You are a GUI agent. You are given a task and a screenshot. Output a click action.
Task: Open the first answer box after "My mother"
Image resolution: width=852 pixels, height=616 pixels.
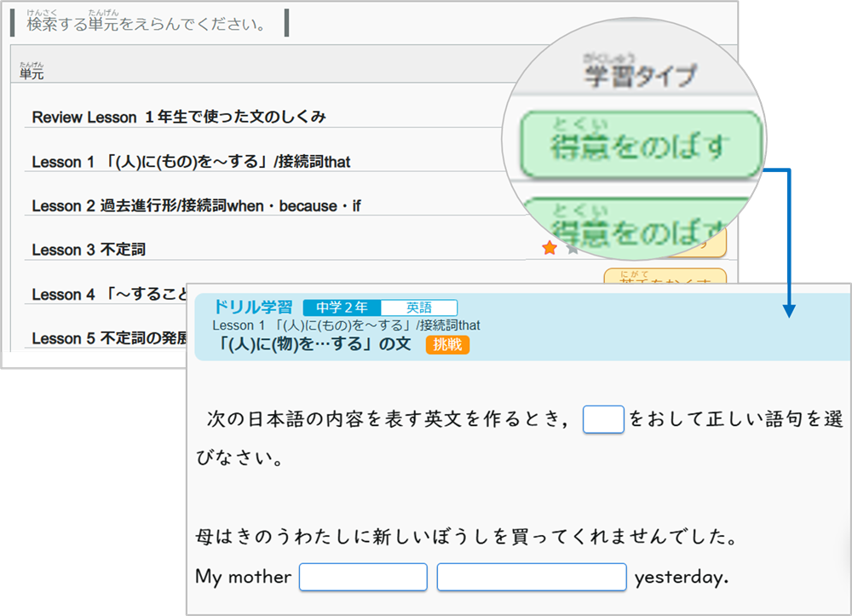click(x=363, y=577)
